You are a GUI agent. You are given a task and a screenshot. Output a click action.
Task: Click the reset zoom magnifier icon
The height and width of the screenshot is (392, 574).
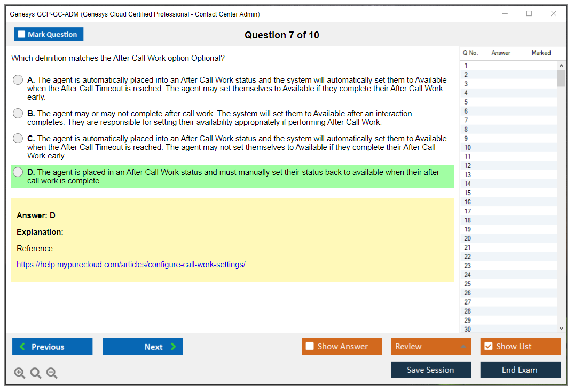coord(36,373)
